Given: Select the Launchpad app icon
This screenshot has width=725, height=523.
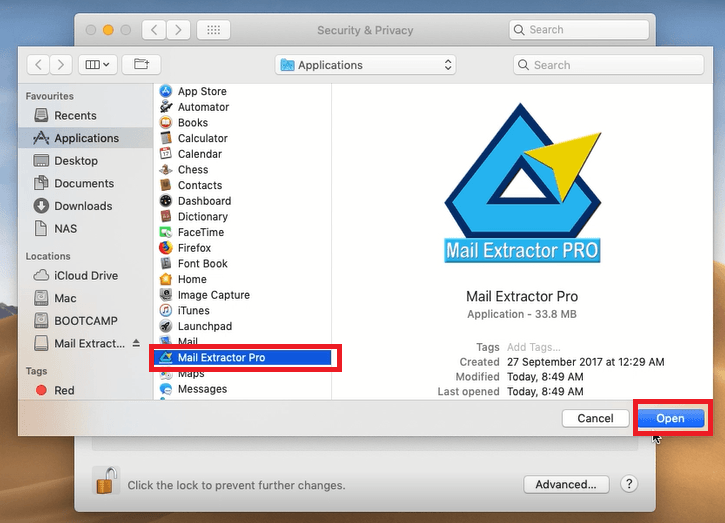Looking at the screenshot, I should pyautogui.click(x=166, y=326).
